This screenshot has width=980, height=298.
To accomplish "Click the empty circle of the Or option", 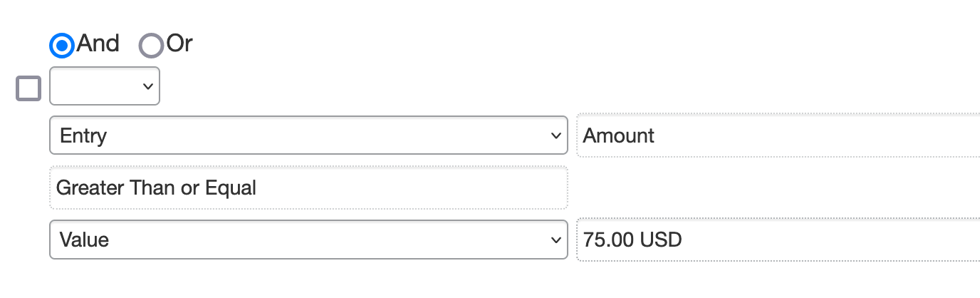I will point(151,46).
